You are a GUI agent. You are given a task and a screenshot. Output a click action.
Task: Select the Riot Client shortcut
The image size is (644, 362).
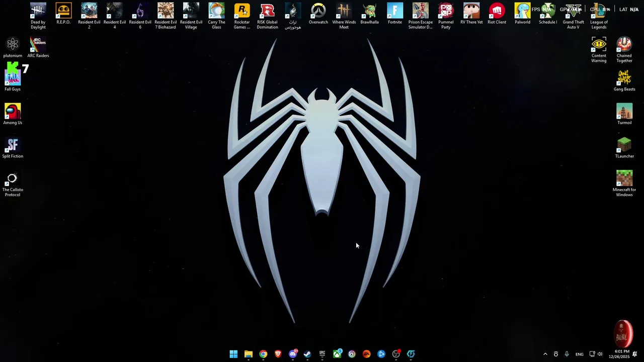[x=497, y=14]
